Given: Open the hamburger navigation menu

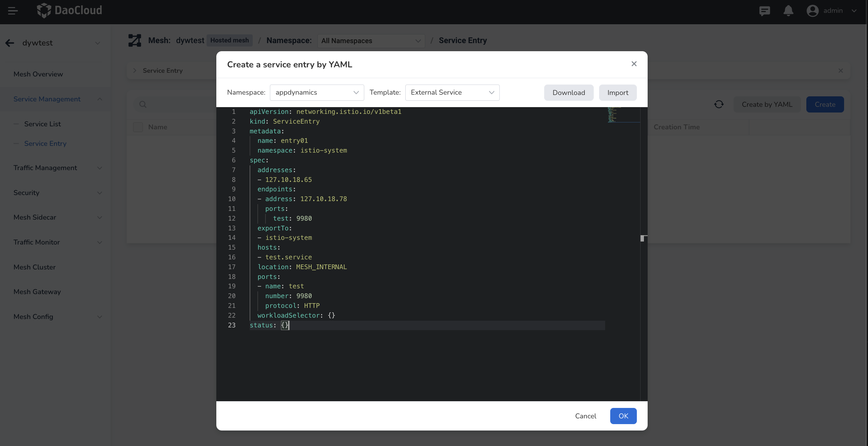Looking at the screenshot, I should pos(13,11).
